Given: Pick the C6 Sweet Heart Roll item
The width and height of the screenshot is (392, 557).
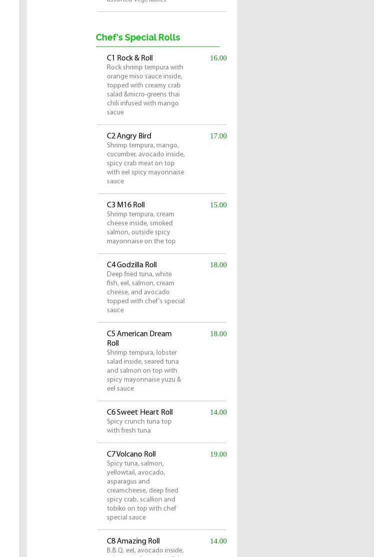Looking at the screenshot, I should (140, 412).
